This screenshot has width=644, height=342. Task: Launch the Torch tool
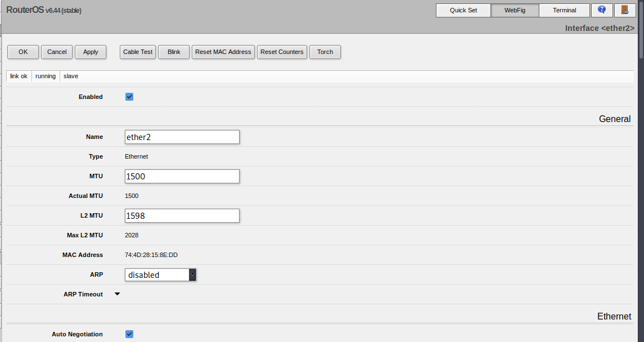[x=325, y=52]
